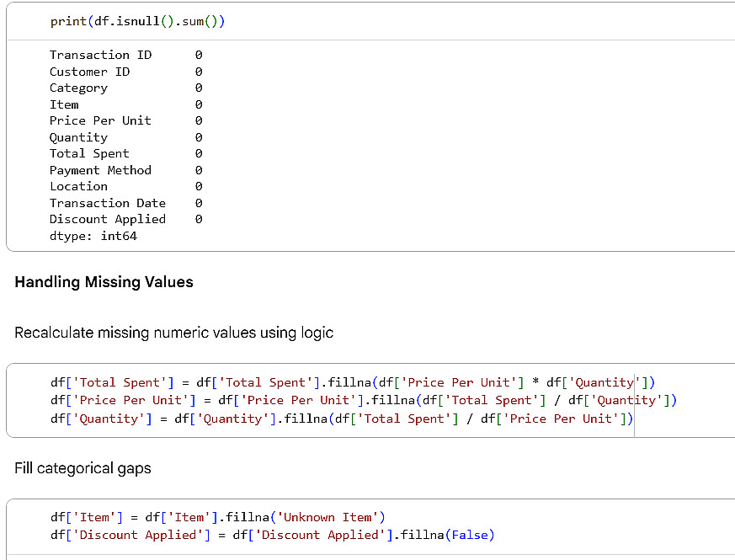The height and width of the screenshot is (560, 735).
Task: Select the Handling Missing Values heading
Action: tap(104, 282)
